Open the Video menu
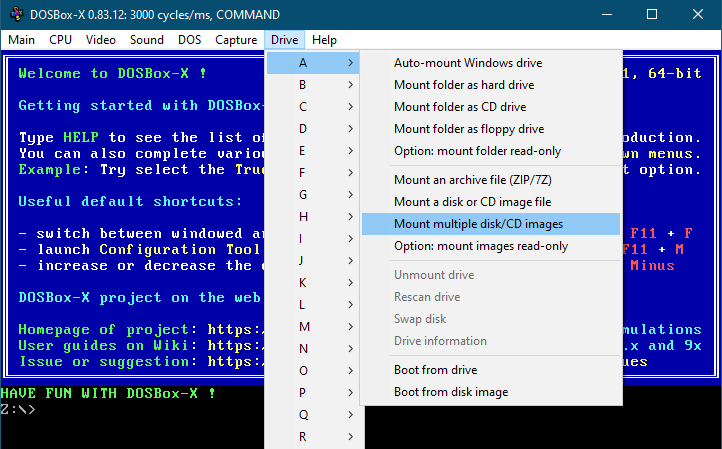 100,40
